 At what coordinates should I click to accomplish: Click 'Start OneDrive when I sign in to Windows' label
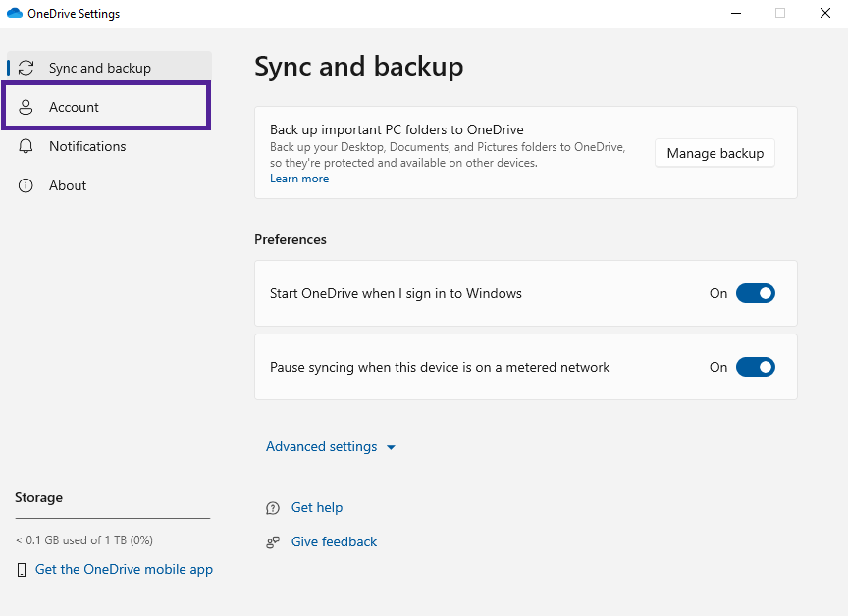click(x=396, y=293)
